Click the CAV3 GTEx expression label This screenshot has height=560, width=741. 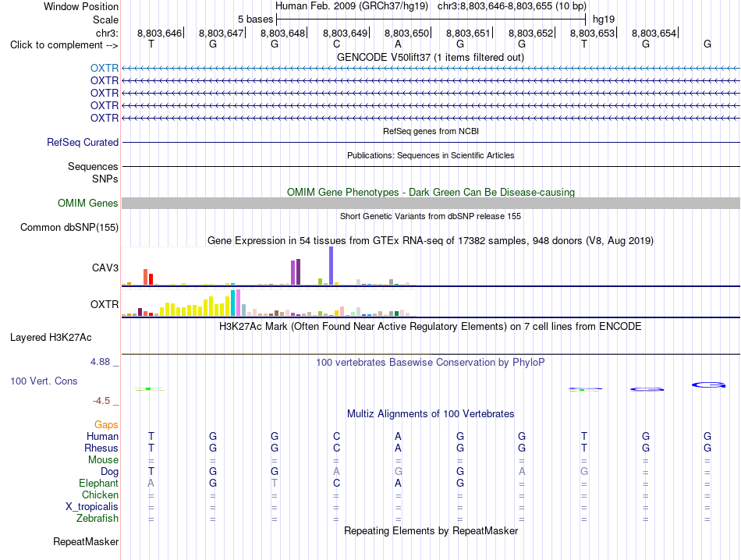105,268
